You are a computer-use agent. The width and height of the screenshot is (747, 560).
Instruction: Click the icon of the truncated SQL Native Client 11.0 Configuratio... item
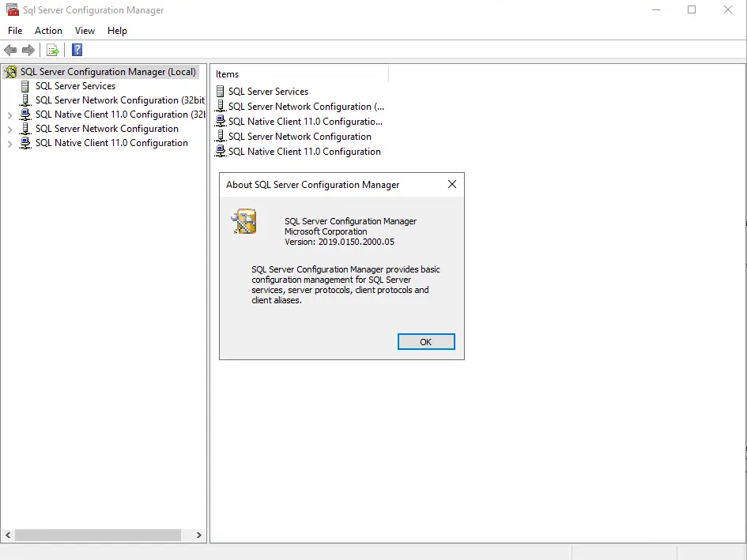tap(220, 122)
